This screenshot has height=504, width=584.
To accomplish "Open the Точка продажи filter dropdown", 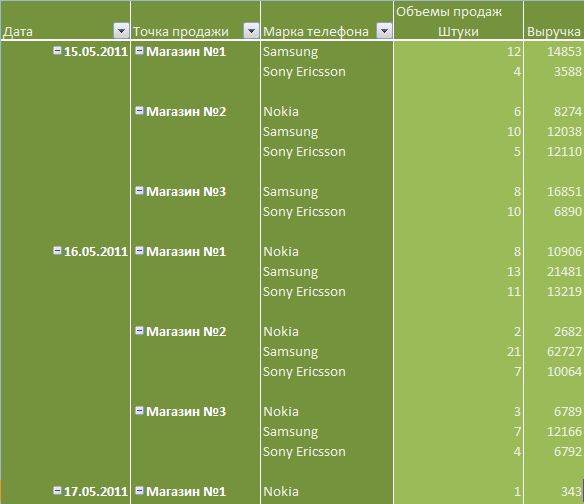I will [251, 31].
